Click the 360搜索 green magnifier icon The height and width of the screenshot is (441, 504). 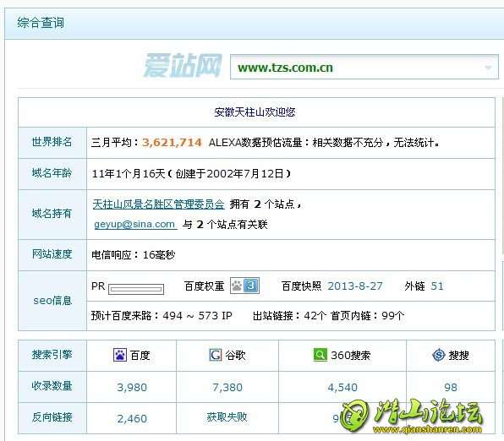point(320,355)
